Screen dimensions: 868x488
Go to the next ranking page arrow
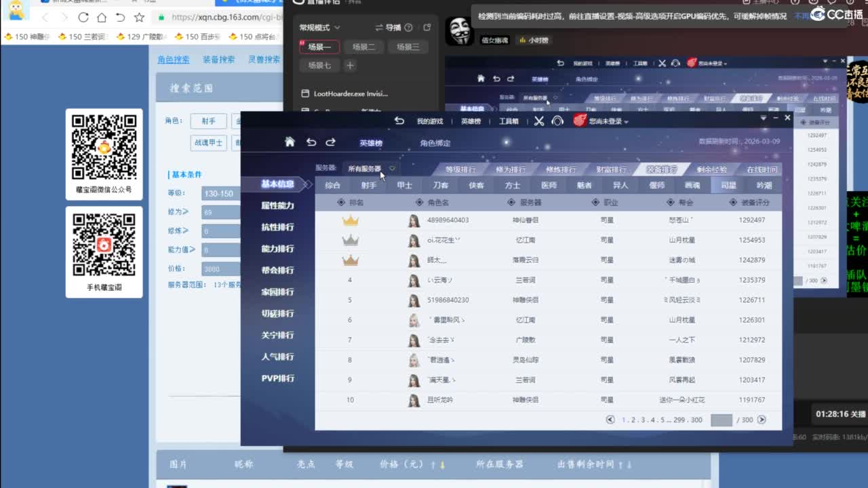(762, 420)
